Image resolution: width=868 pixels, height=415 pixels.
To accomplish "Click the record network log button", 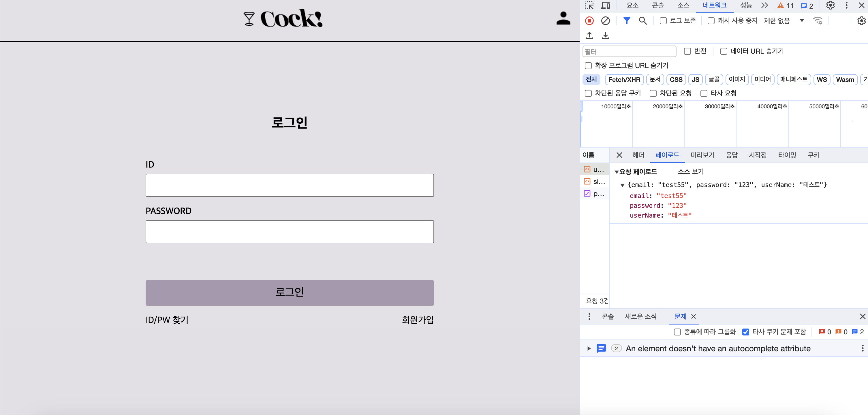I will coord(589,21).
